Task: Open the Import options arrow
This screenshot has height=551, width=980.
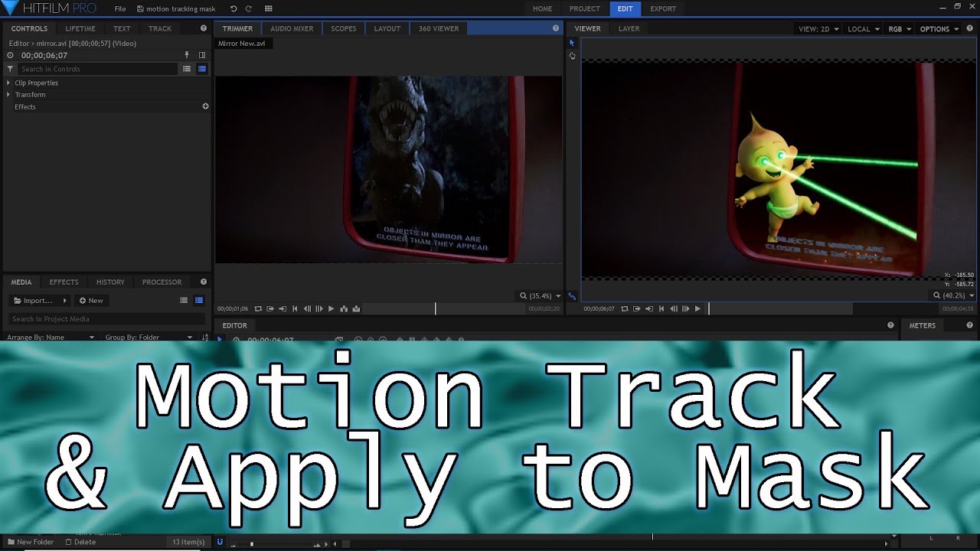Action: click(x=64, y=301)
